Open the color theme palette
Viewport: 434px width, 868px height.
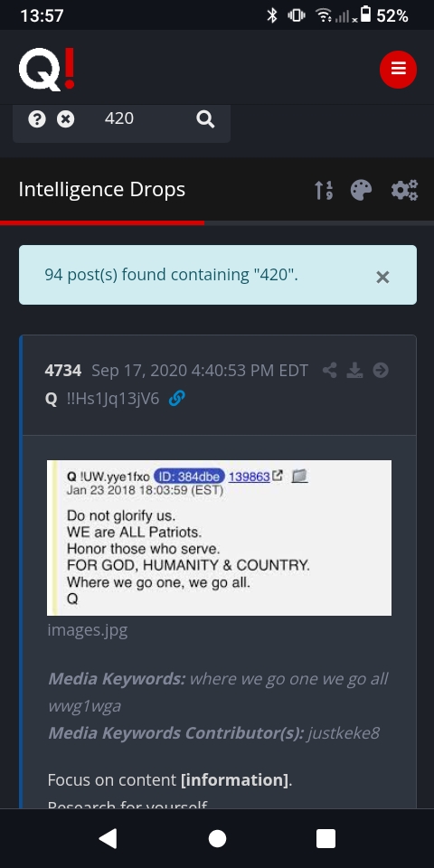coord(361,190)
